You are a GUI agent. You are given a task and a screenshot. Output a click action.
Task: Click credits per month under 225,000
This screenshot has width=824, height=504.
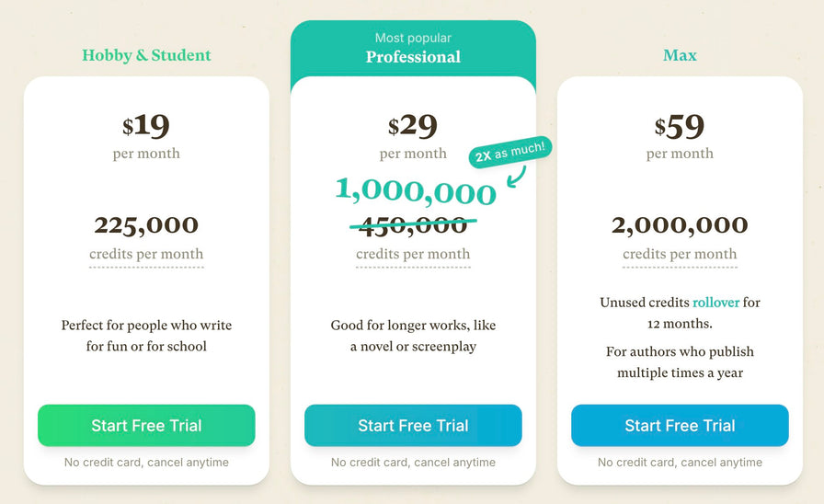(x=146, y=255)
